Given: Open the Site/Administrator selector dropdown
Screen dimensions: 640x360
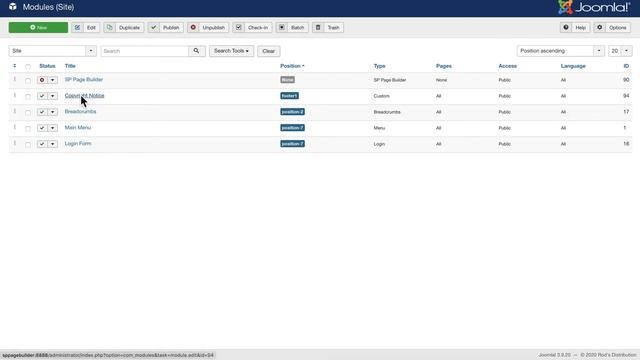Looking at the screenshot, I should 52,51.
